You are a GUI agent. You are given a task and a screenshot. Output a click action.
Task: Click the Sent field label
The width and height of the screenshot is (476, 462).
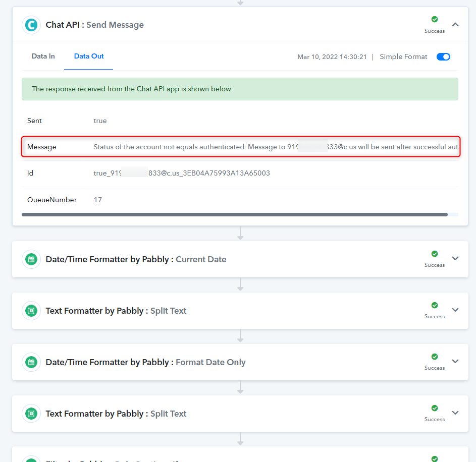(34, 121)
